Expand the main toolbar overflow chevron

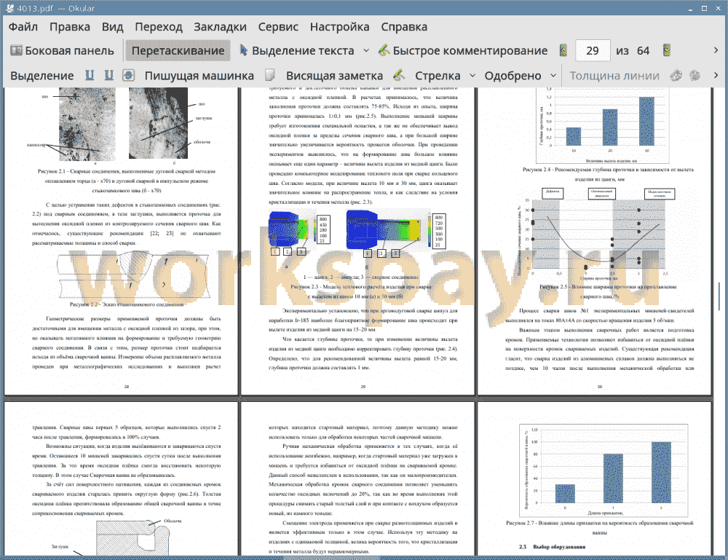(x=716, y=50)
